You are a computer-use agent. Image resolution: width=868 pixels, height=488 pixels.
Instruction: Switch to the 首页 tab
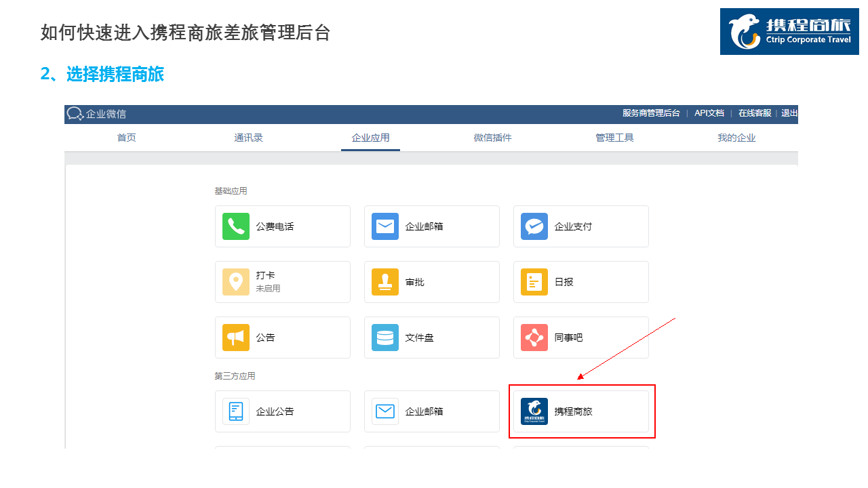coord(127,138)
